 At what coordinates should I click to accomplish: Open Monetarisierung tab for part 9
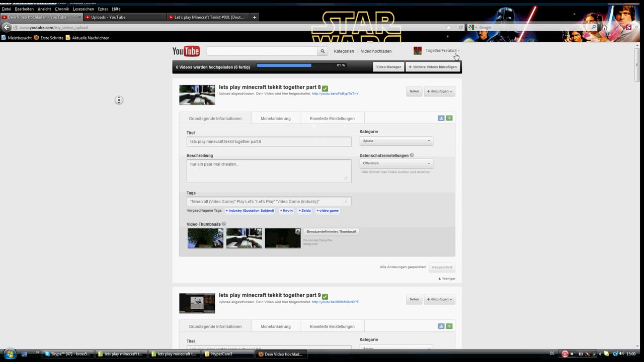coord(276,327)
